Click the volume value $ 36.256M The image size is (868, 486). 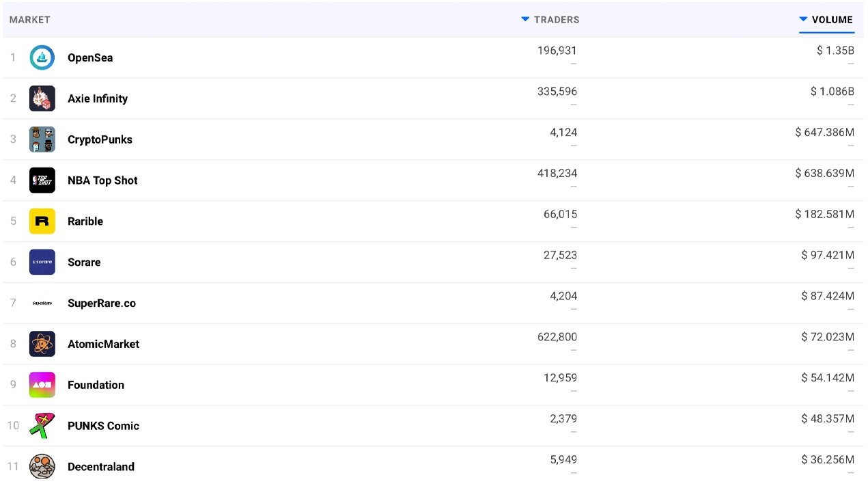(x=828, y=460)
